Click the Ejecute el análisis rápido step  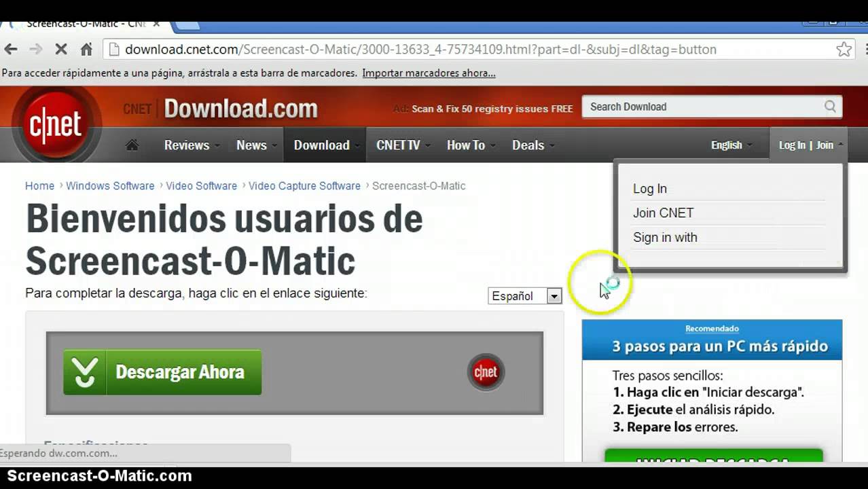(x=693, y=410)
